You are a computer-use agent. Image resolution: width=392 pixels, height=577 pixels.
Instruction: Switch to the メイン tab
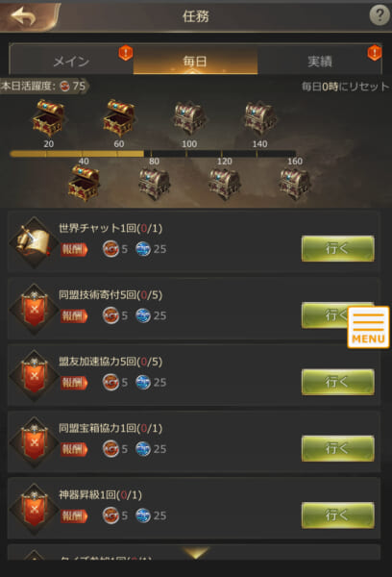(x=71, y=60)
